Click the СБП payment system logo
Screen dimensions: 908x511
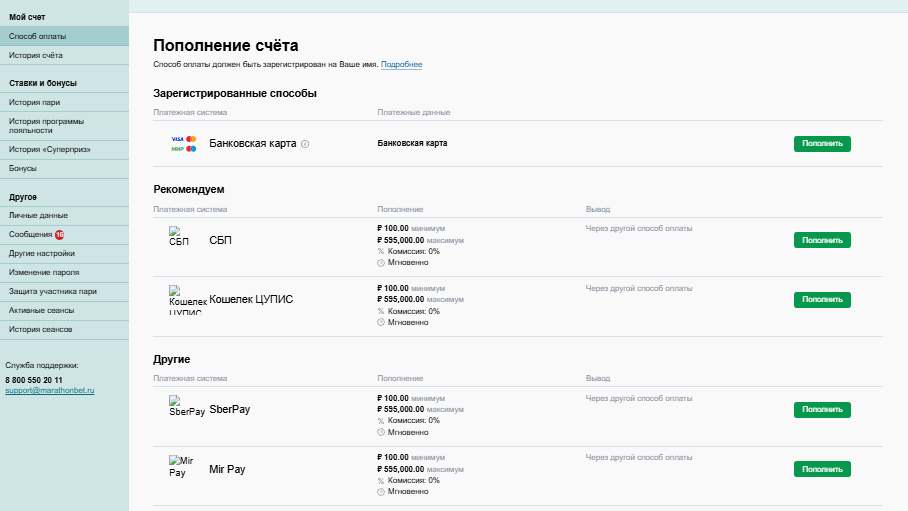click(x=179, y=236)
